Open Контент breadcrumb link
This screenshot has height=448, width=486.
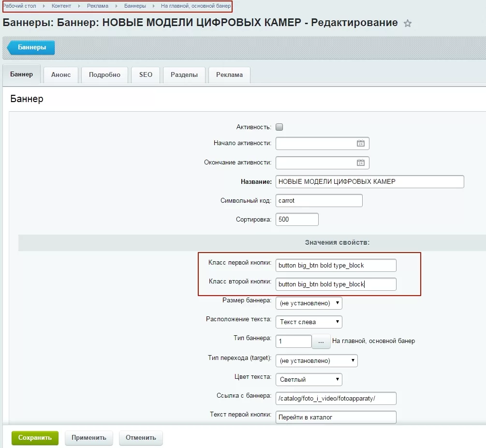click(x=61, y=6)
